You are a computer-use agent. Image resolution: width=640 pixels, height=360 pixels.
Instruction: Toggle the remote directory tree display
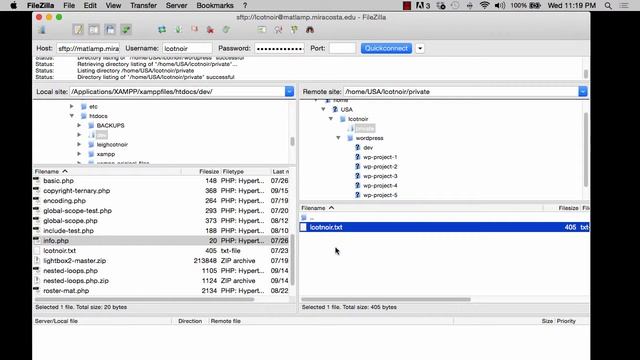point(110,30)
